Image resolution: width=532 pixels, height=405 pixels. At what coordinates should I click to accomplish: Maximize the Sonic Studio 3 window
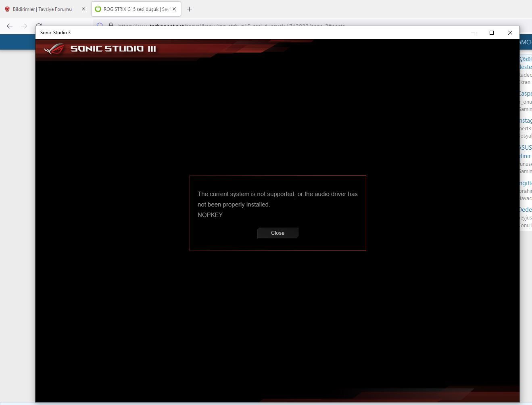coord(492,33)
